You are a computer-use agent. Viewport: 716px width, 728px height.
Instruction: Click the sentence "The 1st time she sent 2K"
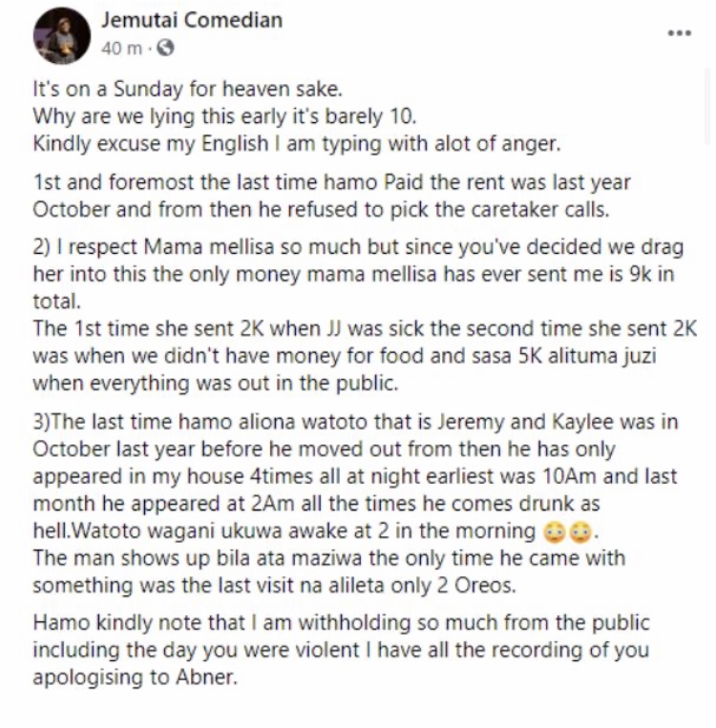coord(365,356)
